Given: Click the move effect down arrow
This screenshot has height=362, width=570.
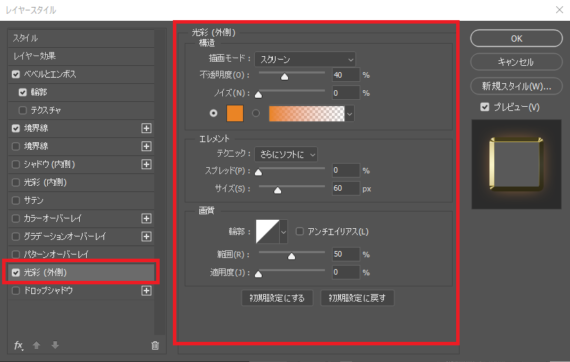Looking at the screenshot, I should [55, 345].
